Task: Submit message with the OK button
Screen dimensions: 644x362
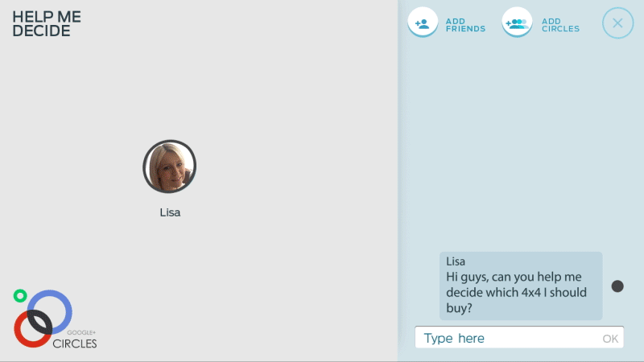Action: 610,339
